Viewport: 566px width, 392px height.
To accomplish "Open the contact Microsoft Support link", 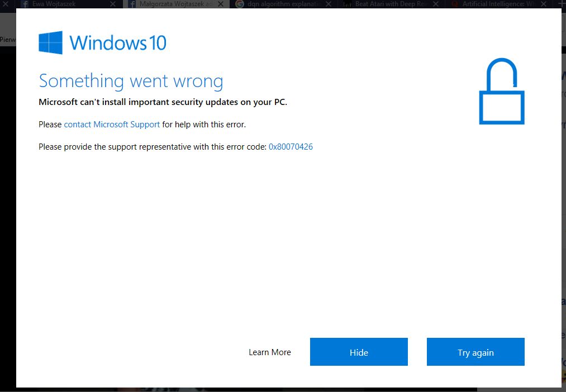I will click(112, 124).
